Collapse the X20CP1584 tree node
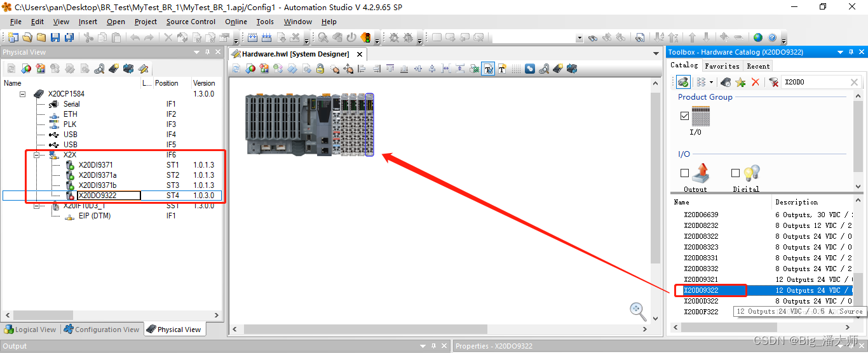Image resolution: width=868 pixels, height=353 pixels. 22,94
